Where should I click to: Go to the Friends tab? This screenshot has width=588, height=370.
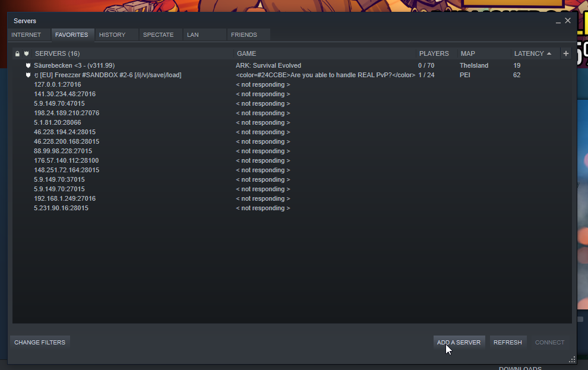pos(244,35)
